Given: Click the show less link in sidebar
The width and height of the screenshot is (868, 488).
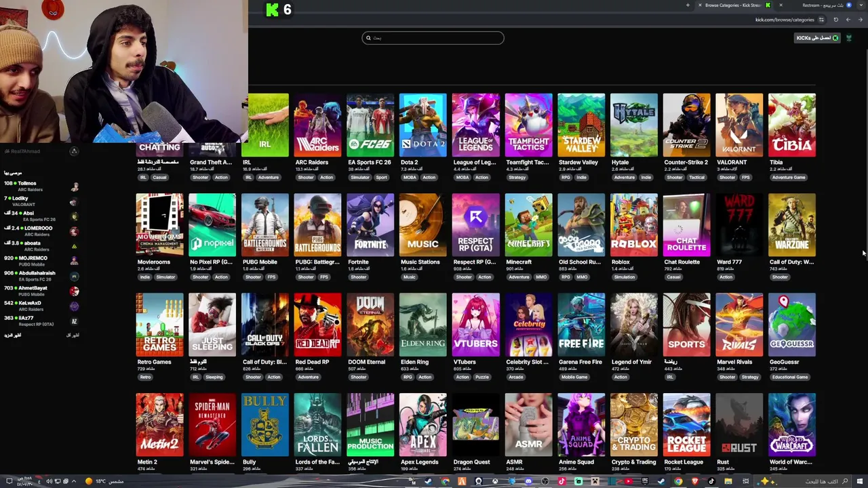Looking at the screenshot, I should pyautogui.click(x=73, y=335).
